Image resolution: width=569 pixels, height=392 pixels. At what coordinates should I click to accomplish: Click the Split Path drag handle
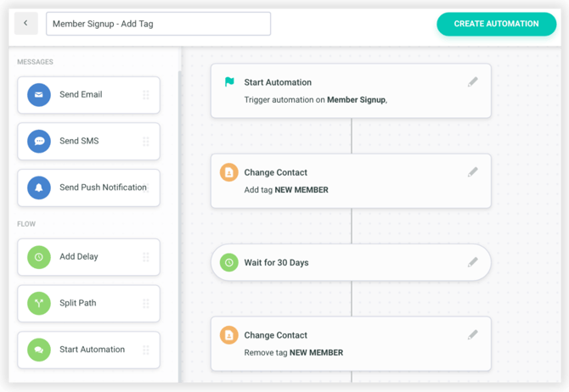tap(146, 303)
